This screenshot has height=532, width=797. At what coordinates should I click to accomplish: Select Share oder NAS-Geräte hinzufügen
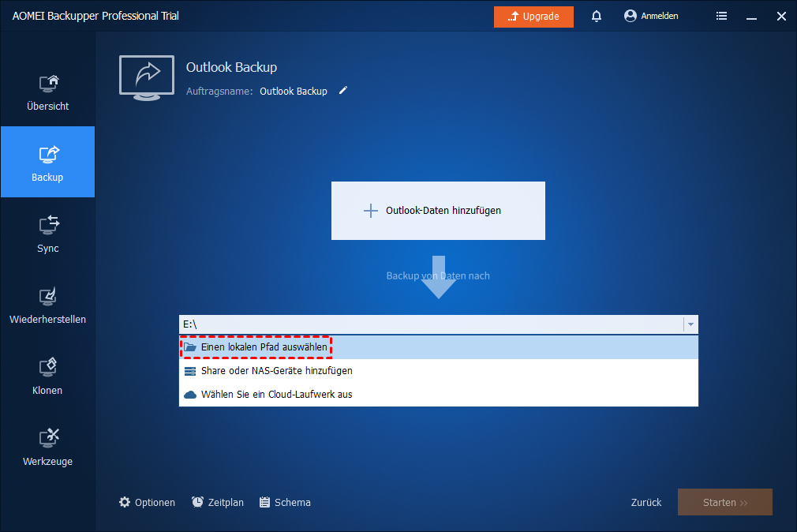(439, 371)
